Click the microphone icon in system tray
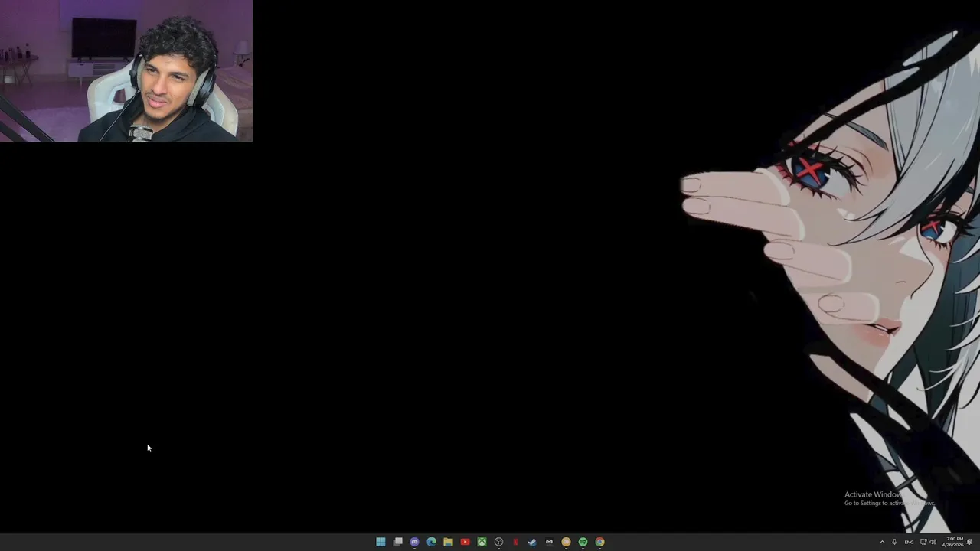Image resolution: width=980 pixels, height=551 pixels. coord(894,542)
